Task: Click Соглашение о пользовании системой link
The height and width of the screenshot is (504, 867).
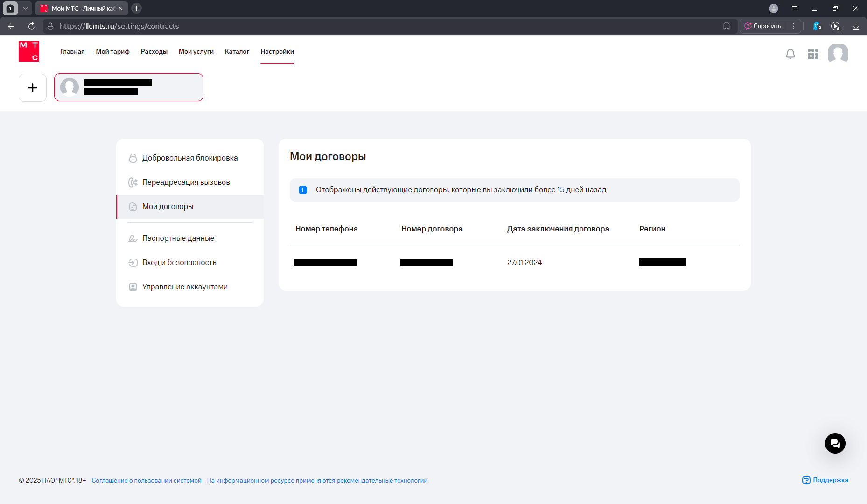Action: click(146, 481)
